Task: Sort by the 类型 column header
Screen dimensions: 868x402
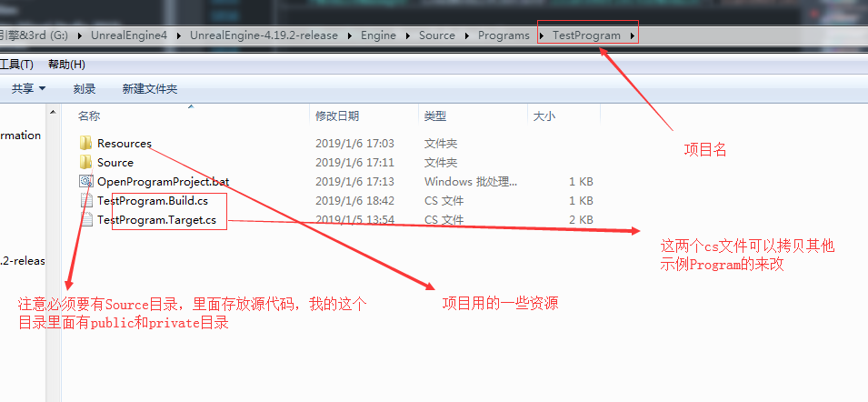Action: 435,116
